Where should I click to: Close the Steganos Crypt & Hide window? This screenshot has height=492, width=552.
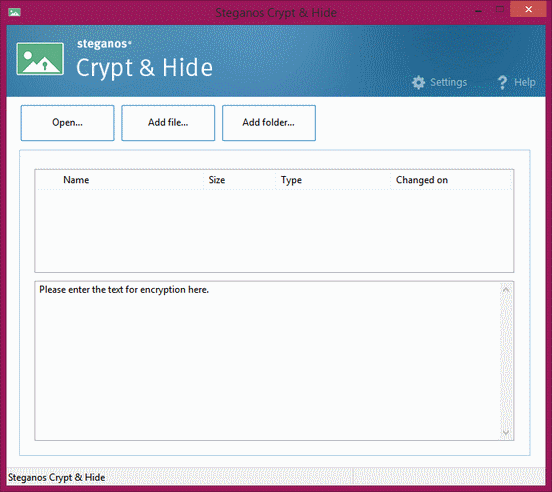528,10
